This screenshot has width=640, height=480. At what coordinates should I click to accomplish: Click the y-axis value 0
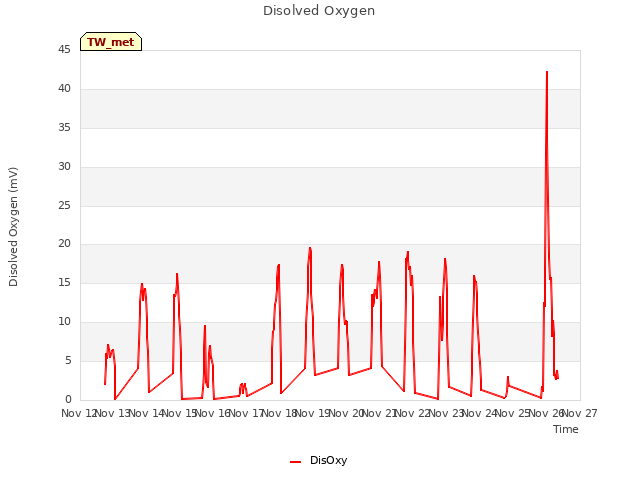coord(68,399)
